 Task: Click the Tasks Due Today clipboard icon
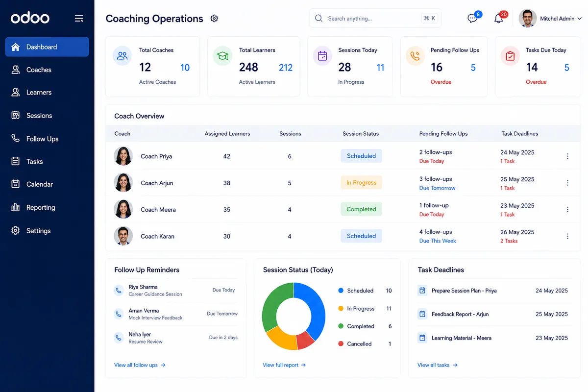(510, 56)
